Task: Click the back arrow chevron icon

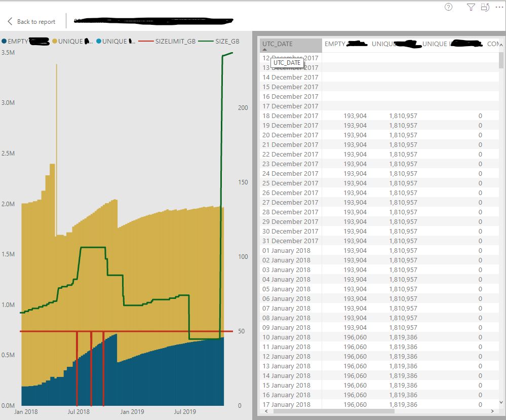Action: pos(10,22)
